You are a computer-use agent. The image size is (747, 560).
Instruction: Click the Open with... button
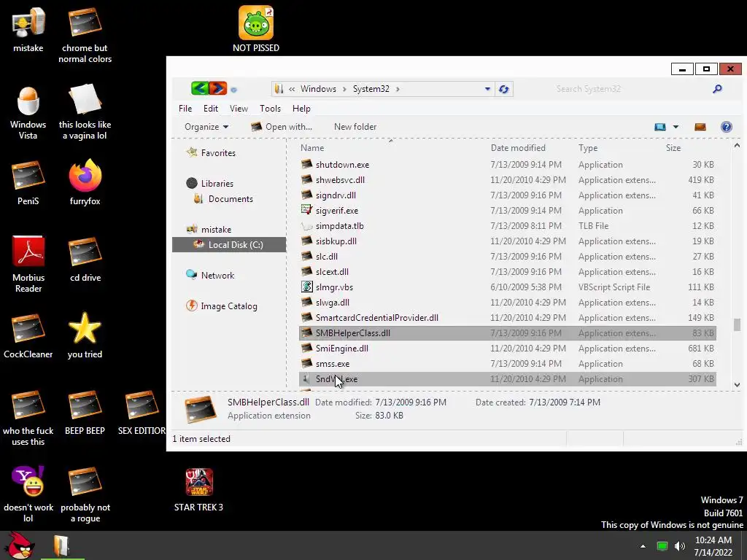[x=282, y=127]
